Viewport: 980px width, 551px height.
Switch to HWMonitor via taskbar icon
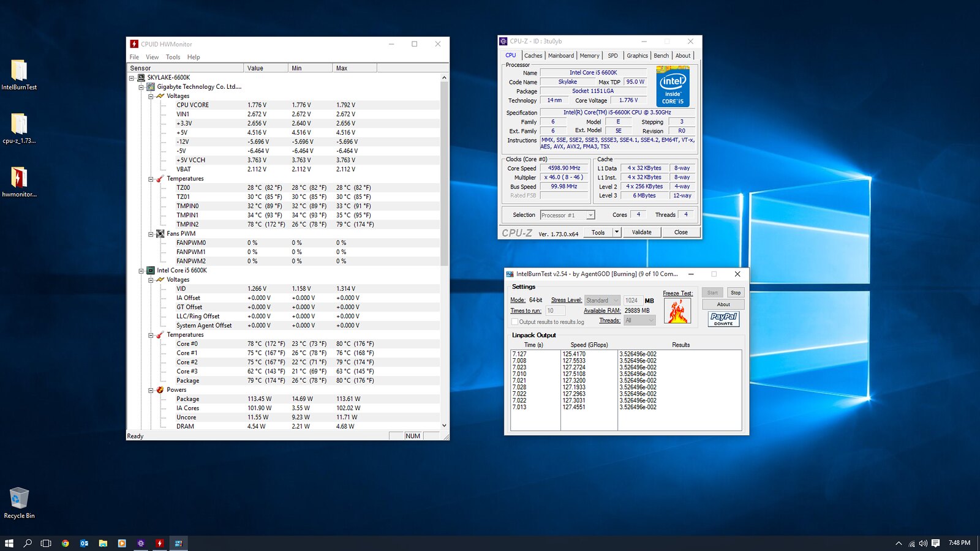click(x=159, y=543)
